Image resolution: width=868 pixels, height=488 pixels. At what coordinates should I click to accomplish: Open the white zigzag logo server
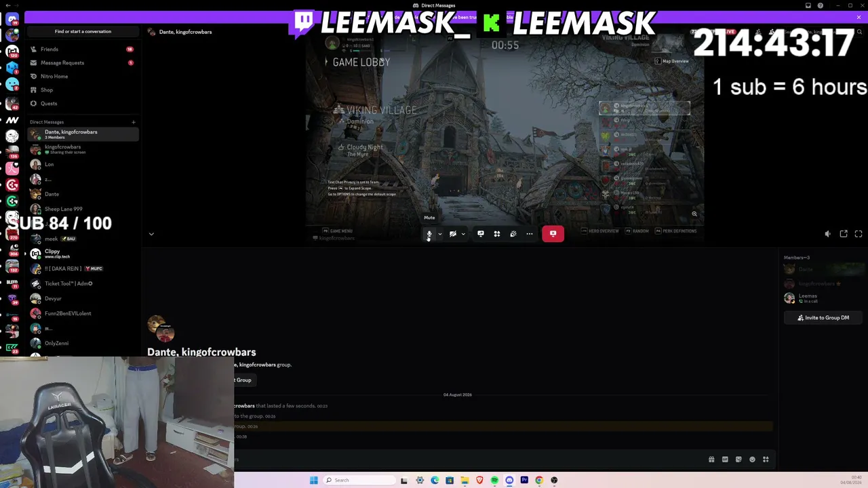(x=12, y=120)
